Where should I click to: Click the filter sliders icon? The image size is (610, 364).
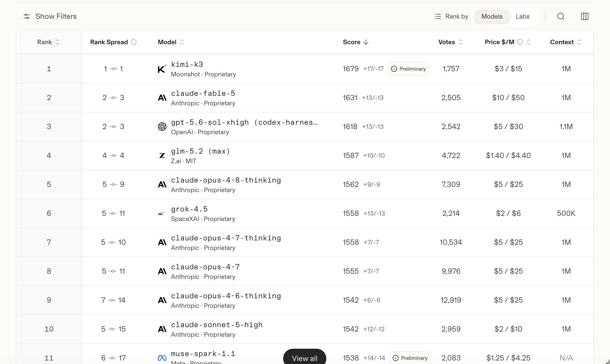[x=27, y=16]
